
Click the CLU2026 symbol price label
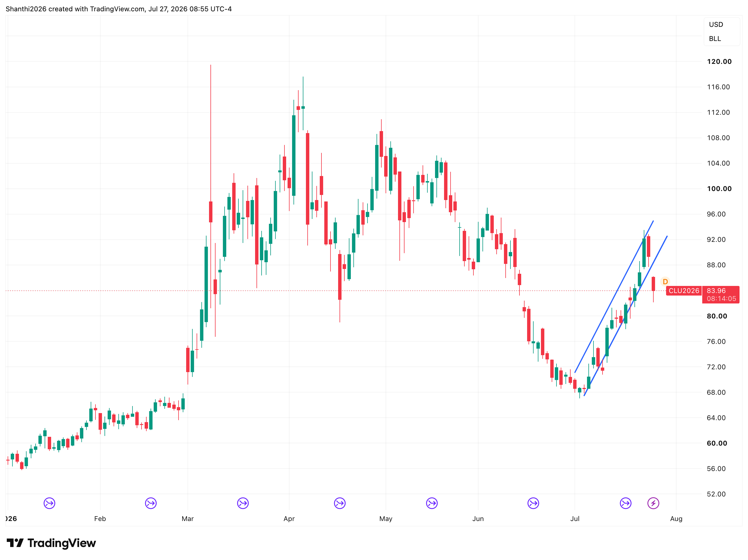click(684, 291)
